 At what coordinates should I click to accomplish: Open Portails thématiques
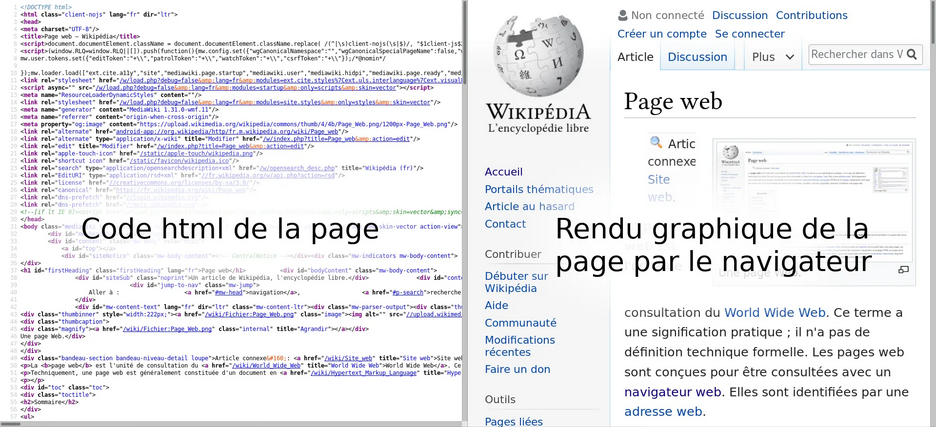539,189
